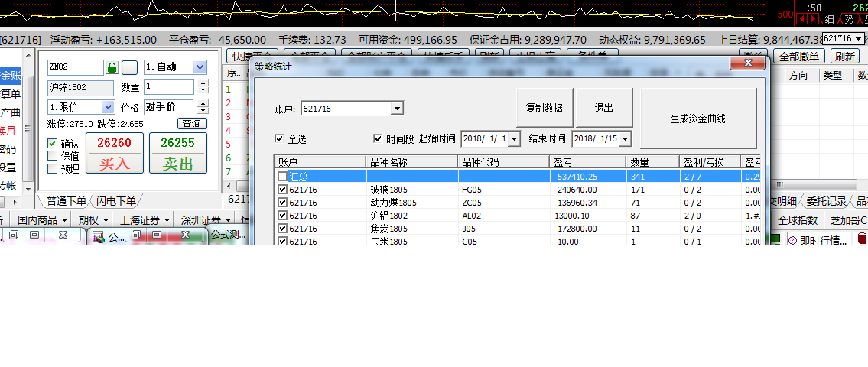Screen dimensions: 868x367
Task: Open the 1.限价 order type dropdown
Action: click(108, 107)
